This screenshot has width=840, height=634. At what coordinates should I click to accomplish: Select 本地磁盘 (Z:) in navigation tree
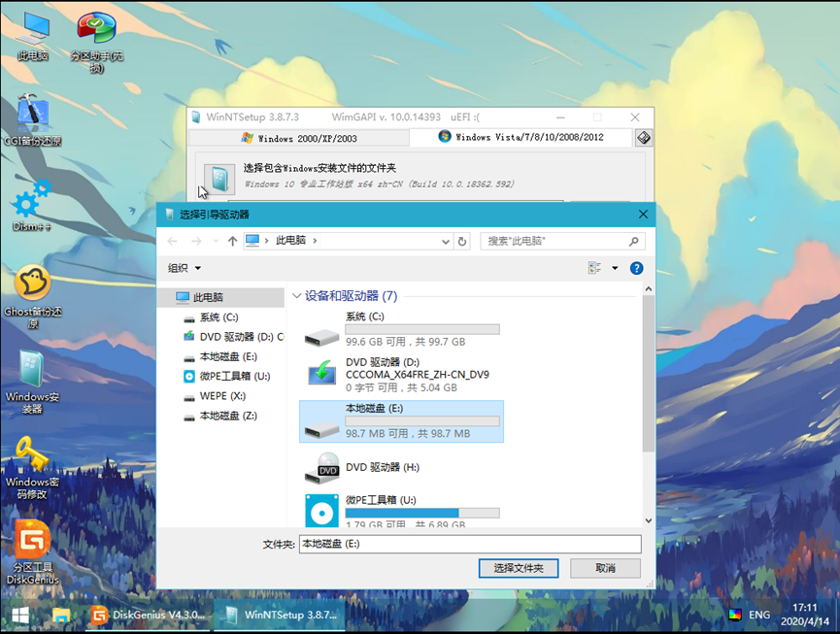pyautogui.click(x=221, y=417)
